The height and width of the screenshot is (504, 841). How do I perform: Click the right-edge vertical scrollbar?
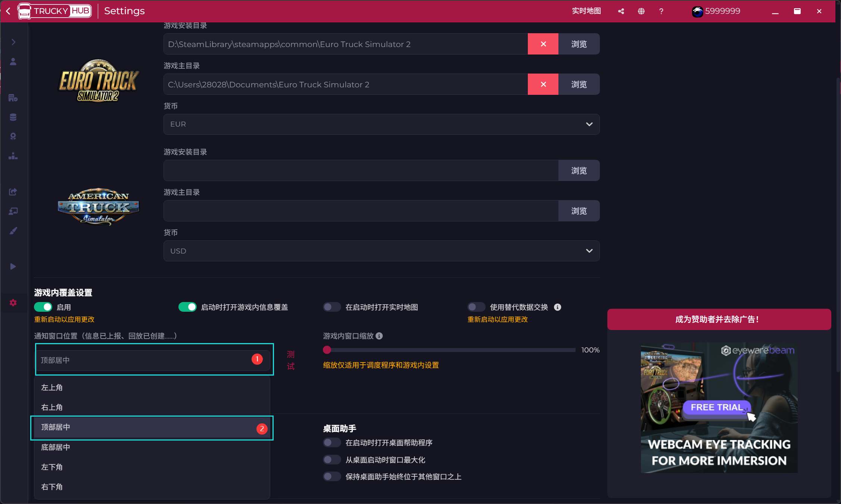[x=838, y=224]
